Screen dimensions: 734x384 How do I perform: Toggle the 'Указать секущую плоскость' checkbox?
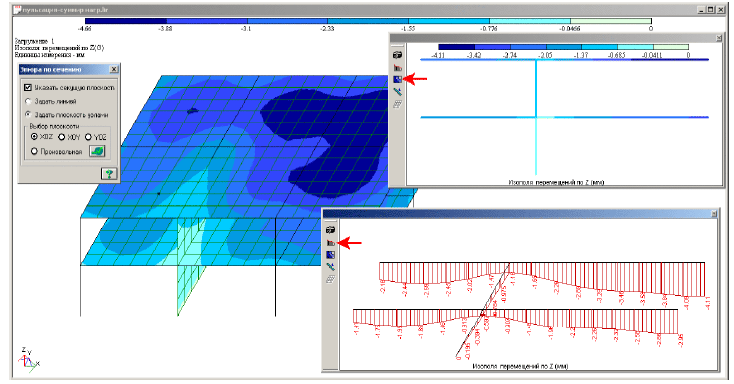28,88
